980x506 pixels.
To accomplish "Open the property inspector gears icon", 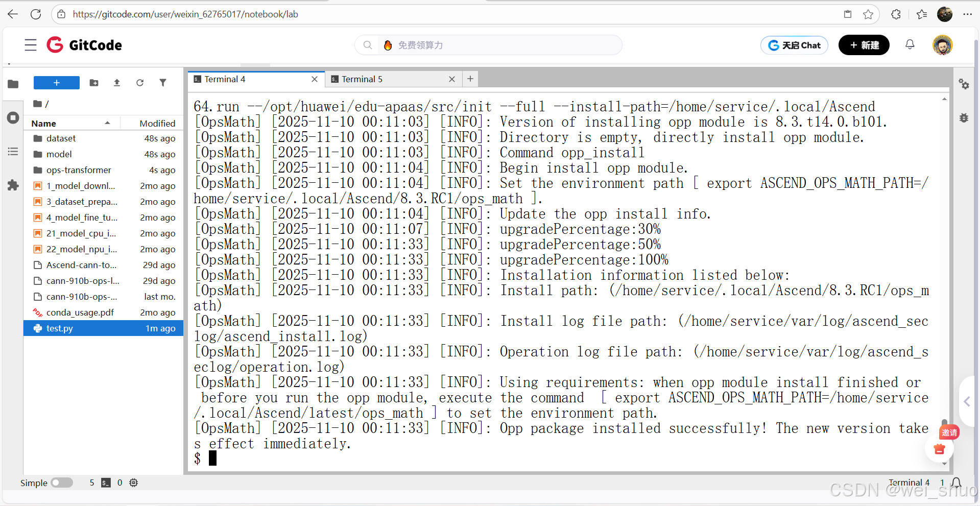I will 964,84.
